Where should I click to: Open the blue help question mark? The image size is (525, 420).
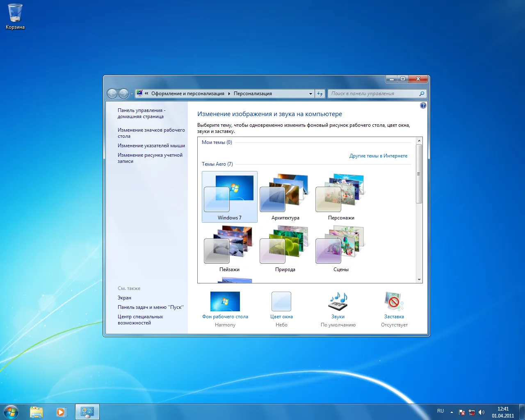pos(423,105)
